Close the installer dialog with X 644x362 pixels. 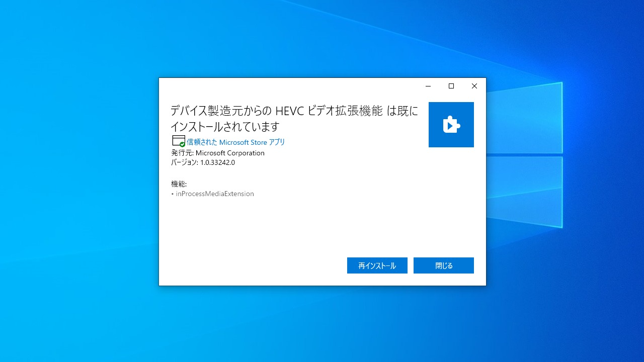click(474, 86)
